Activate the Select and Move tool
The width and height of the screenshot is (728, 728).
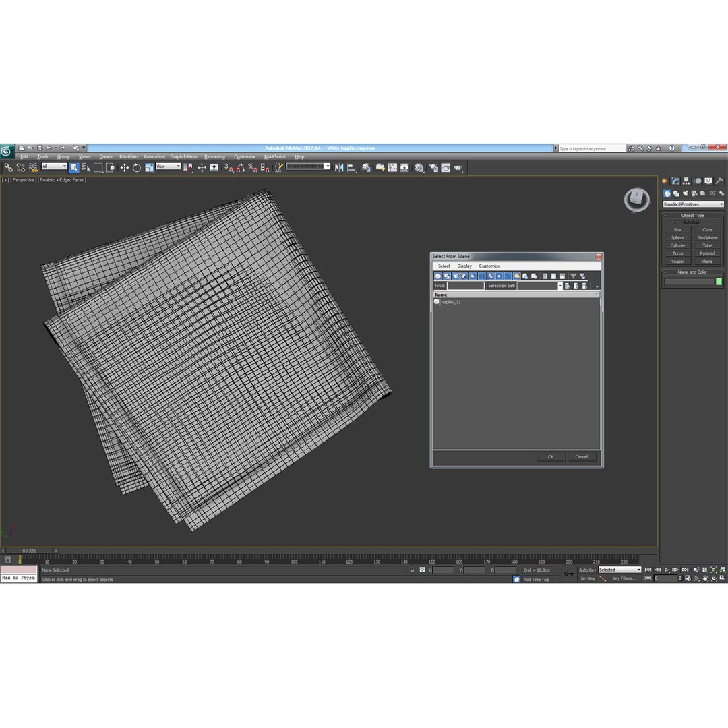point(125,168)
